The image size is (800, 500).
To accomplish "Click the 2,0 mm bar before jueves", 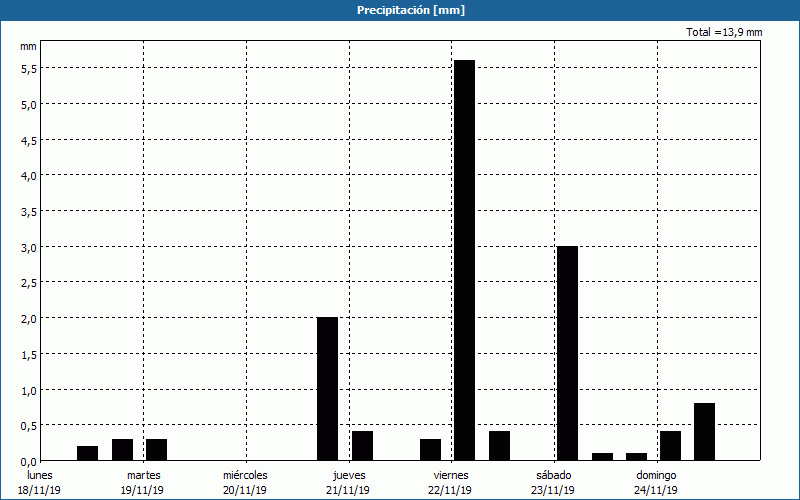I will pyautogui.click(x=328, y=389).
